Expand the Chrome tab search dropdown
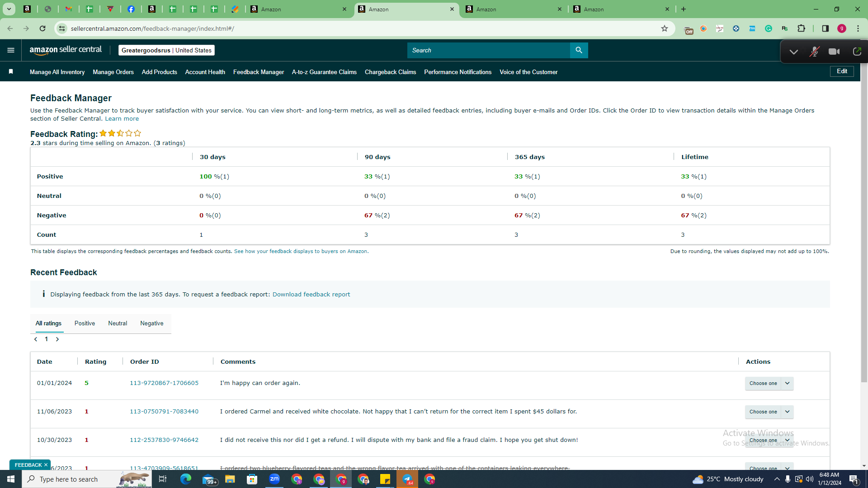The height and width of the screenshot is (488, 868). click(9, 9)
